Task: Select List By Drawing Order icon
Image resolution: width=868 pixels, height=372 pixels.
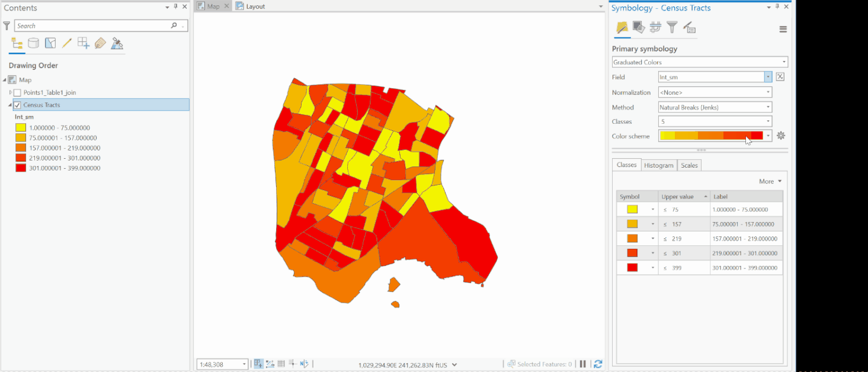Action: (17, 43)
